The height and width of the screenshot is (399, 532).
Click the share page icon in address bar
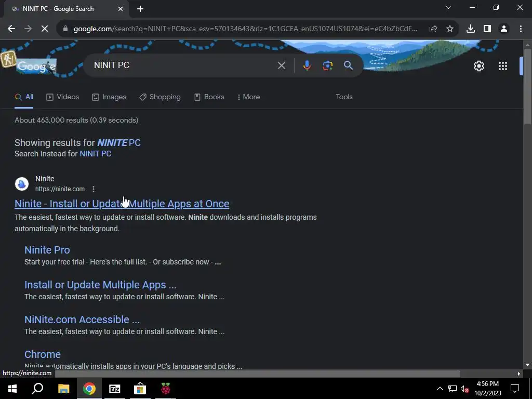(433, 29)
